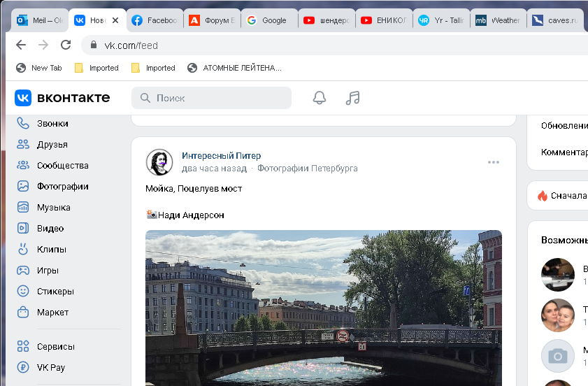
Task: Reload the page with the refresh button
Action: [x=66, y=45]
